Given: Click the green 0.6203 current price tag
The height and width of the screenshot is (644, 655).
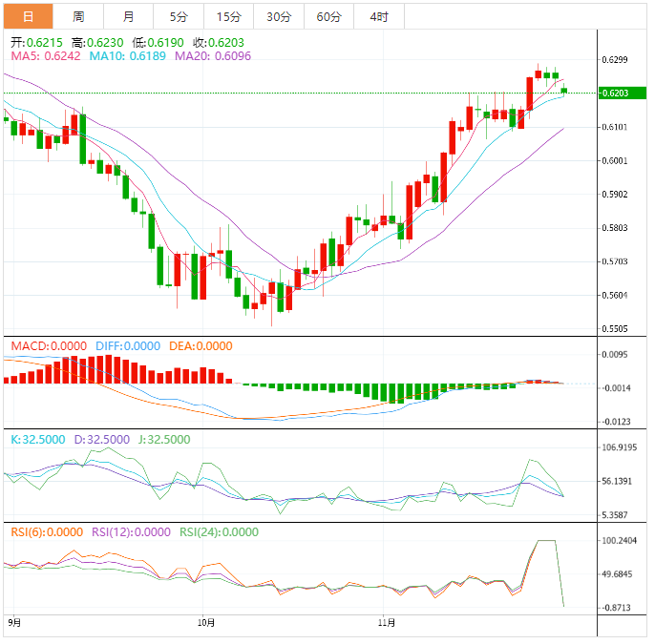Looking at the screenshot, I should tap(615, 93).
